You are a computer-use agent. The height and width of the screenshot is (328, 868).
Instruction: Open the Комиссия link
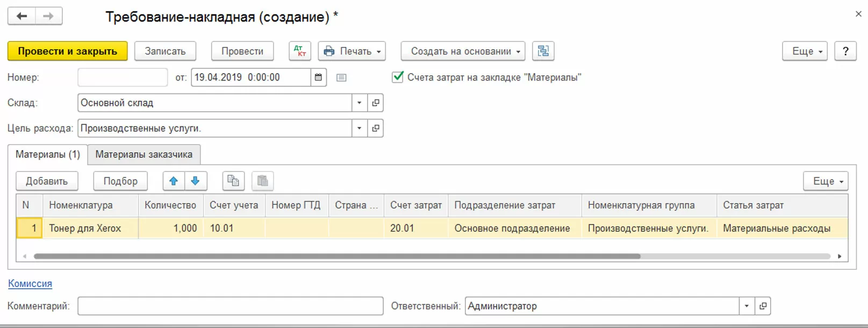30,283
